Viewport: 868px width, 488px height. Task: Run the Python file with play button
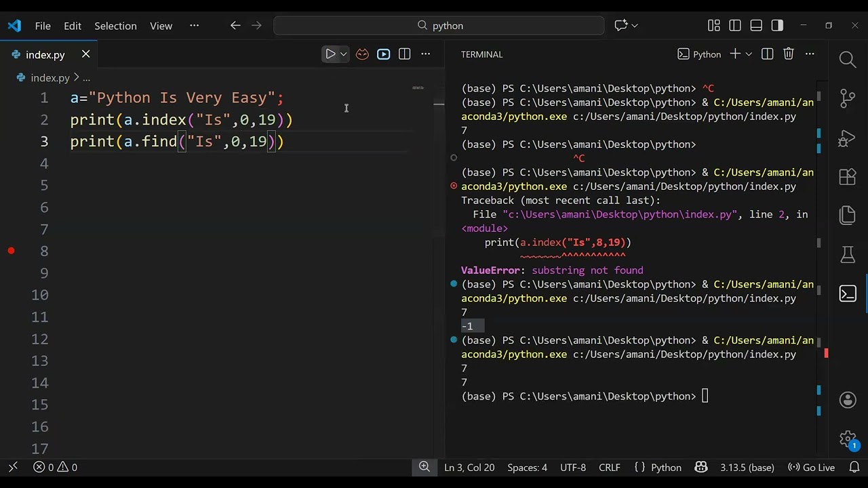pyautogui.click(x=330, y=54)
